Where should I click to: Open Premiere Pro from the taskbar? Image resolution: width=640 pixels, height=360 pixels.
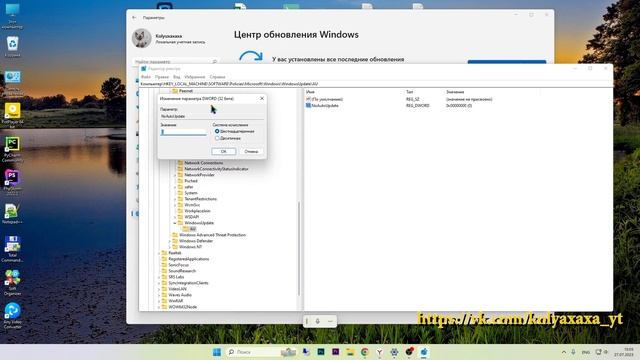pyautogui.click(x=336, y=352)
